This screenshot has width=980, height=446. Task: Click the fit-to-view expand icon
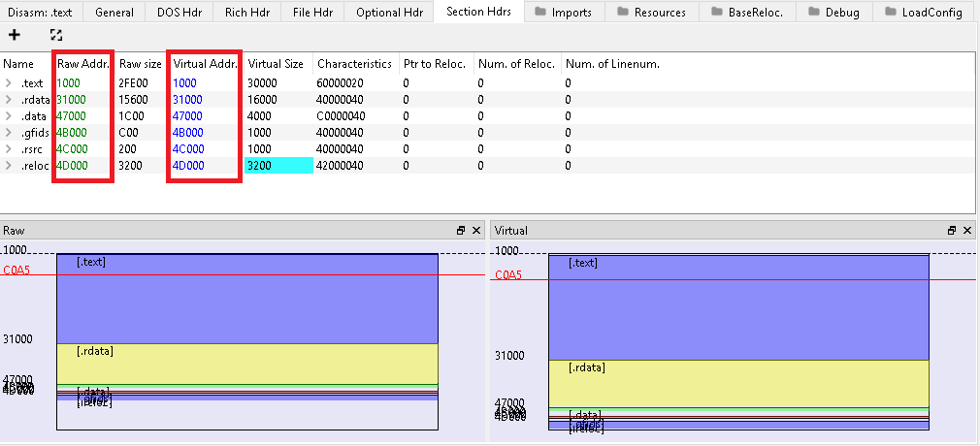[56, 35]
